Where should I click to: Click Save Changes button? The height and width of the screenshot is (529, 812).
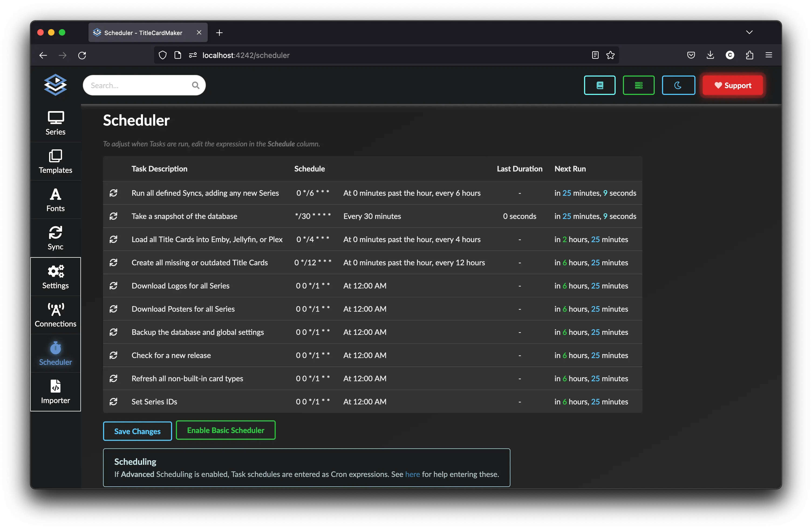pyautogui.click(x=137, y=431)
